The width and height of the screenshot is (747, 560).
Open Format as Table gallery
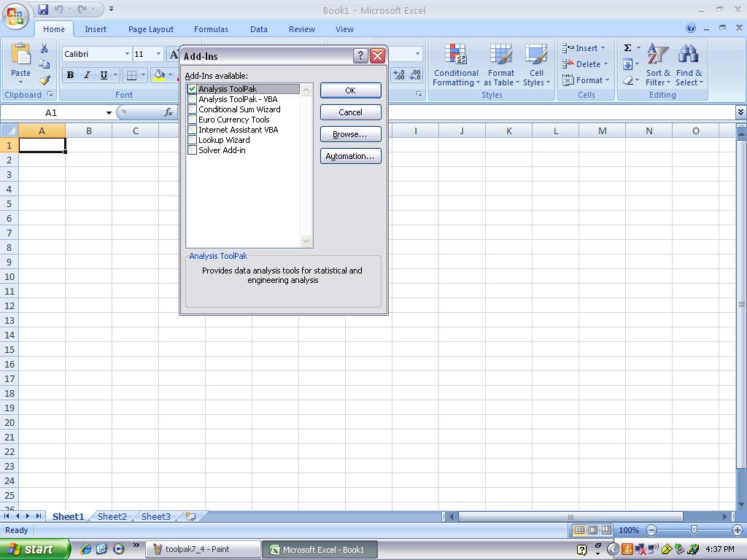coord(501,66)
